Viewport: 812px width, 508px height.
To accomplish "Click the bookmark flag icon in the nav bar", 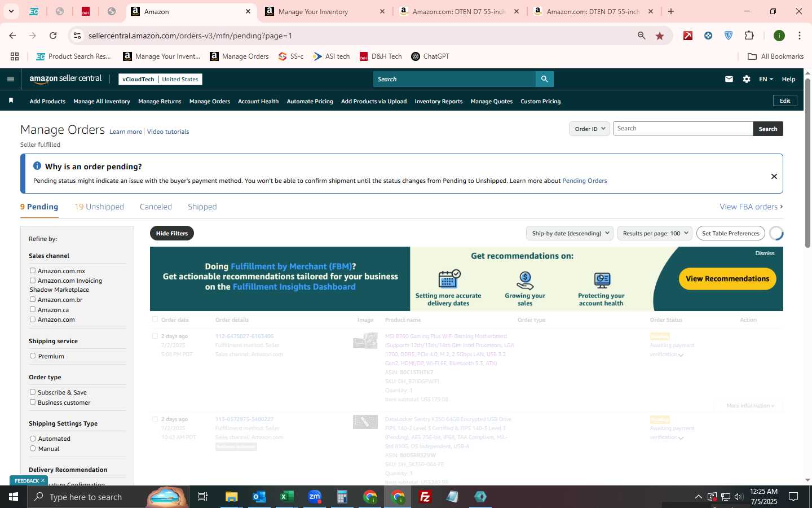I will tap(11, 100).
